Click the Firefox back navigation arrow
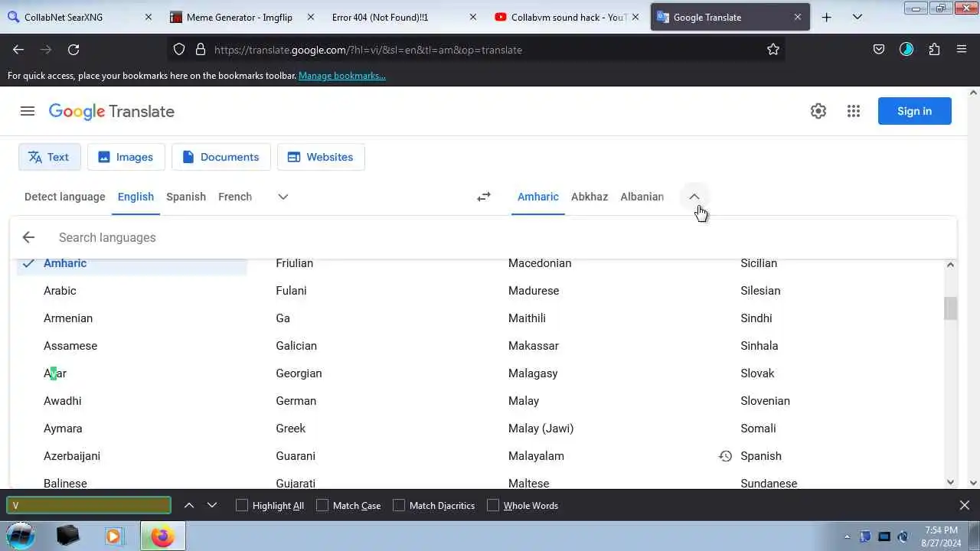The width and height of the screenshot is (980, 551). coord(18,49)
